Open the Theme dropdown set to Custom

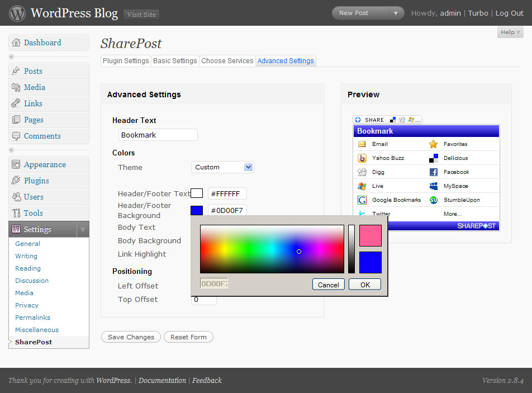point(222,167)
